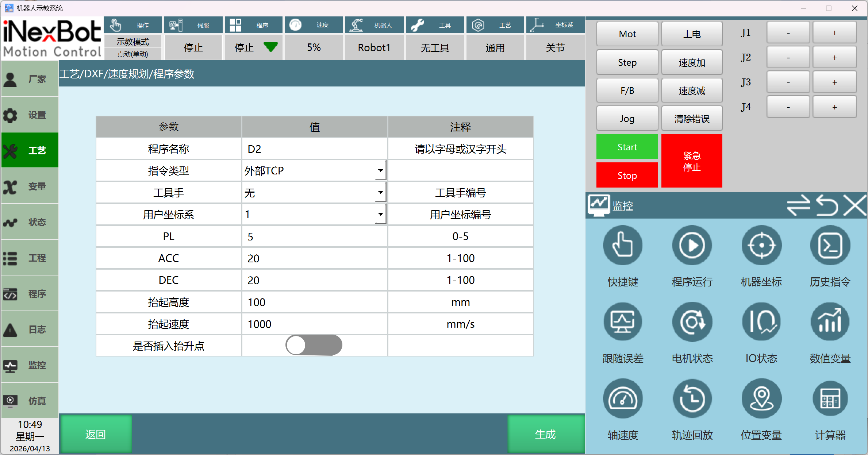
Task: Open the 快捷键 shortcut keys icon
Action: click(623, 246)
